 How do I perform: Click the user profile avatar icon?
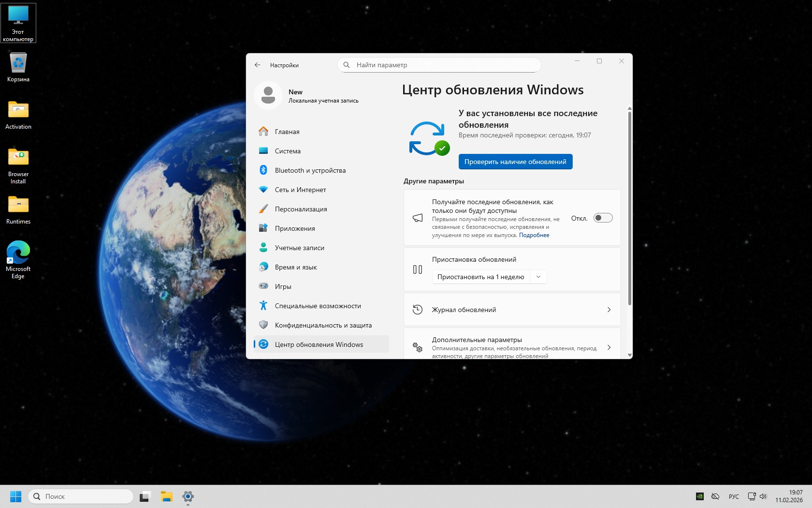[268, 95]
